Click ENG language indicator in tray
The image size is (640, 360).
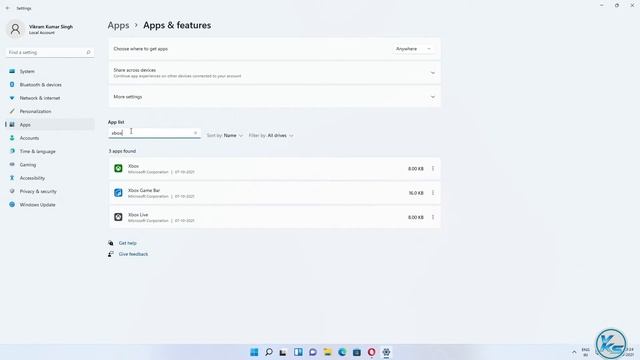tap(586, 352)
